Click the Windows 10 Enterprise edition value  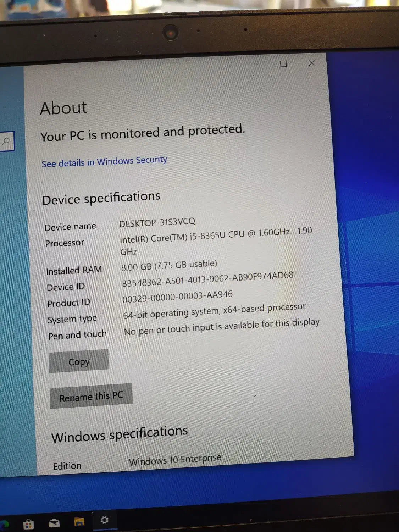(x=175, y=460)
